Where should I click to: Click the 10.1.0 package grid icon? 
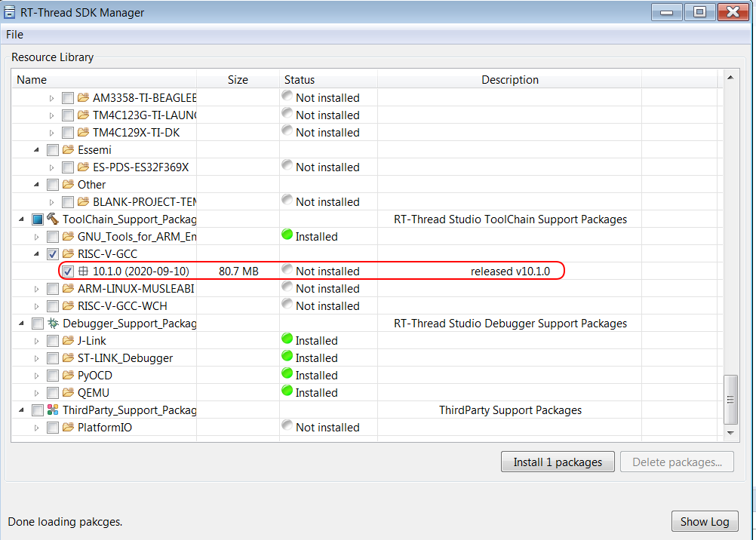[83, 272]
